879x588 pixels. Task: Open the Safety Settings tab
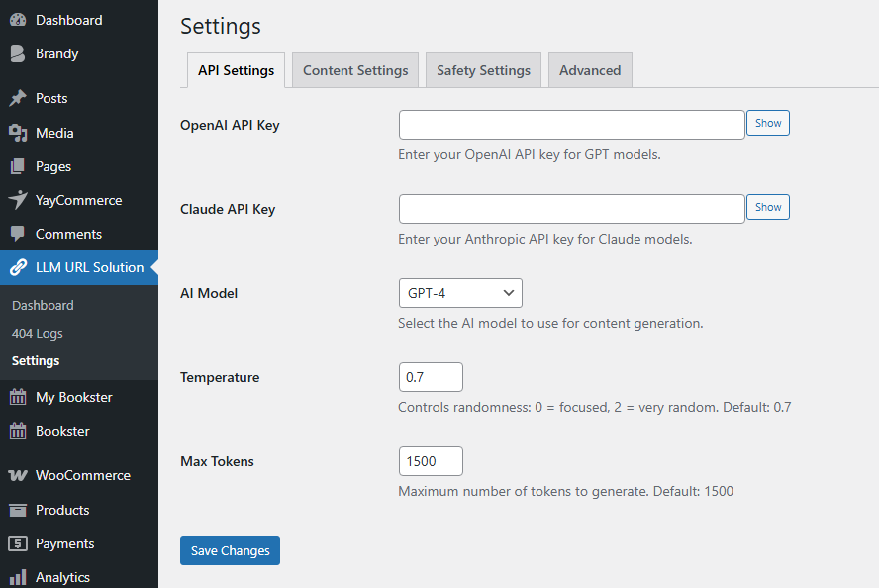483,70
